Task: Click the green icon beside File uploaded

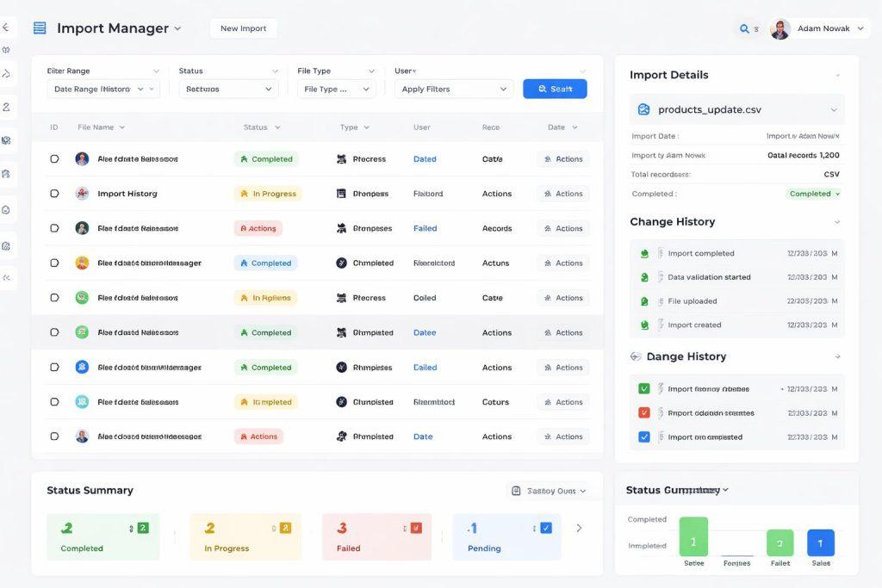Action: 643,301
